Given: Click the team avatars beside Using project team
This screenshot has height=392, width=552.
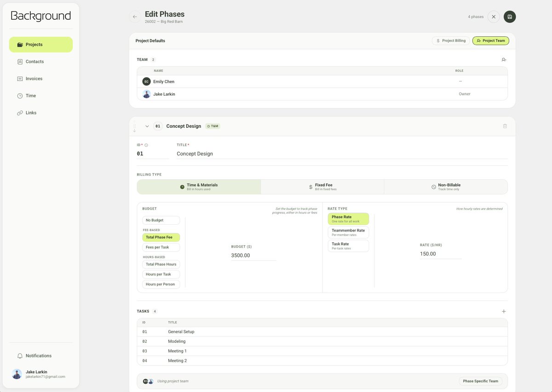Looking at the screenshot, I should coord(148,381).
